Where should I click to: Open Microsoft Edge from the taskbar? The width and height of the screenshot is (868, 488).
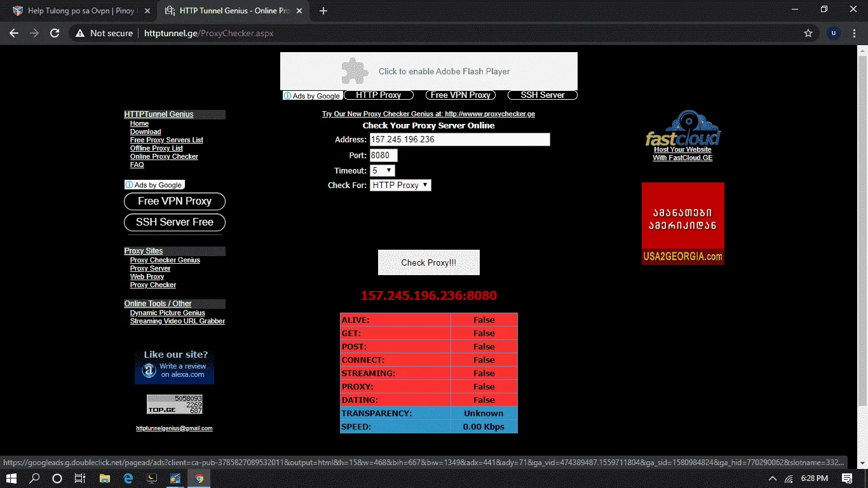pyautogui.click(x=128, y=478)
